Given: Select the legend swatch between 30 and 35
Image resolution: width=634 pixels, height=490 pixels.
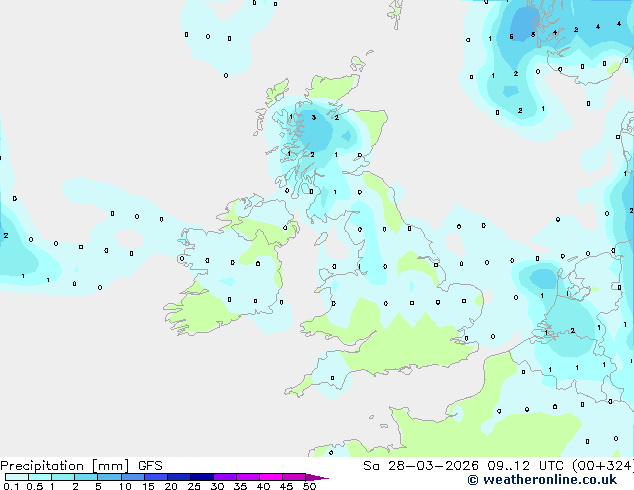Looking at the screenshot, I should (x=224, y=477).
